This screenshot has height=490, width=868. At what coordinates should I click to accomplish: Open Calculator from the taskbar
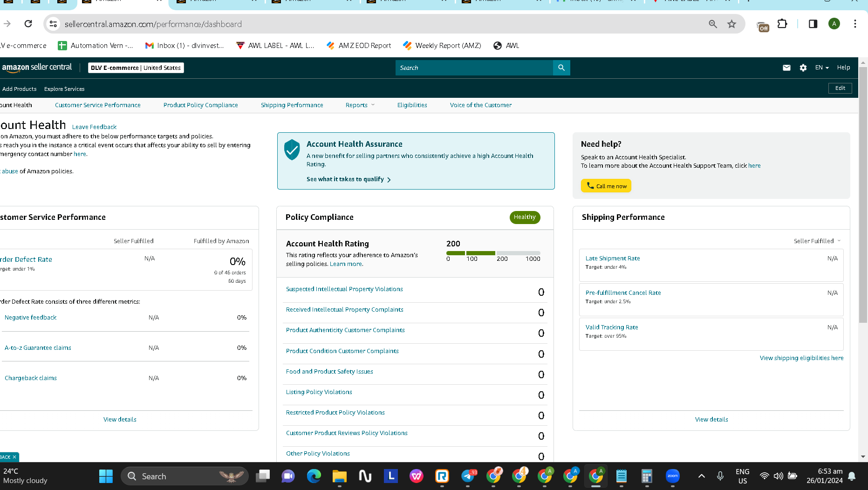[647, 476]
